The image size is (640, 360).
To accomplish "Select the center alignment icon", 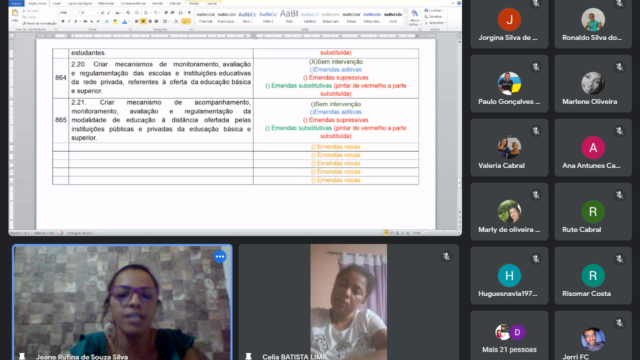I will 143,21.
